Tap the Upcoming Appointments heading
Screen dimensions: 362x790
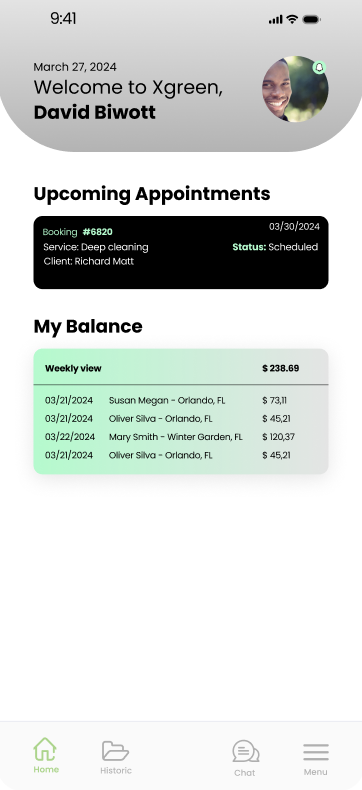(x=152, y=194)
